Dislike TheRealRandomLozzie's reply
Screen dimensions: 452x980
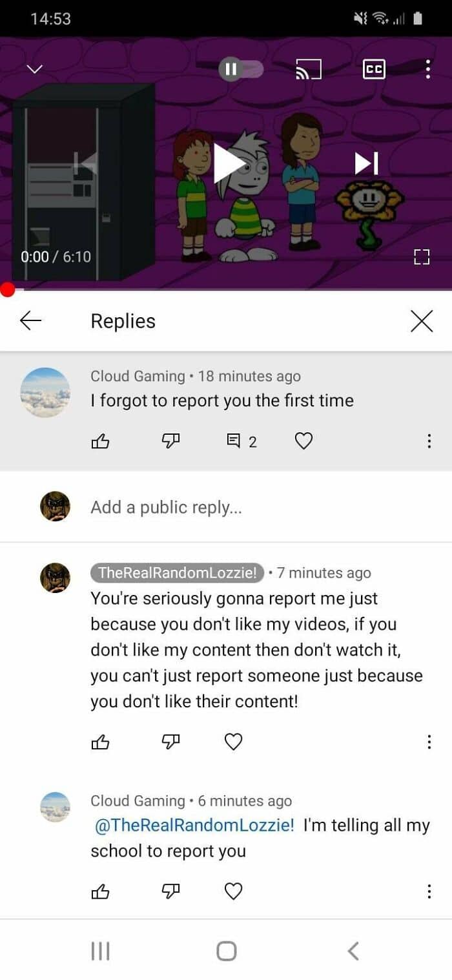pyautogui.click(x=169, y=742)
